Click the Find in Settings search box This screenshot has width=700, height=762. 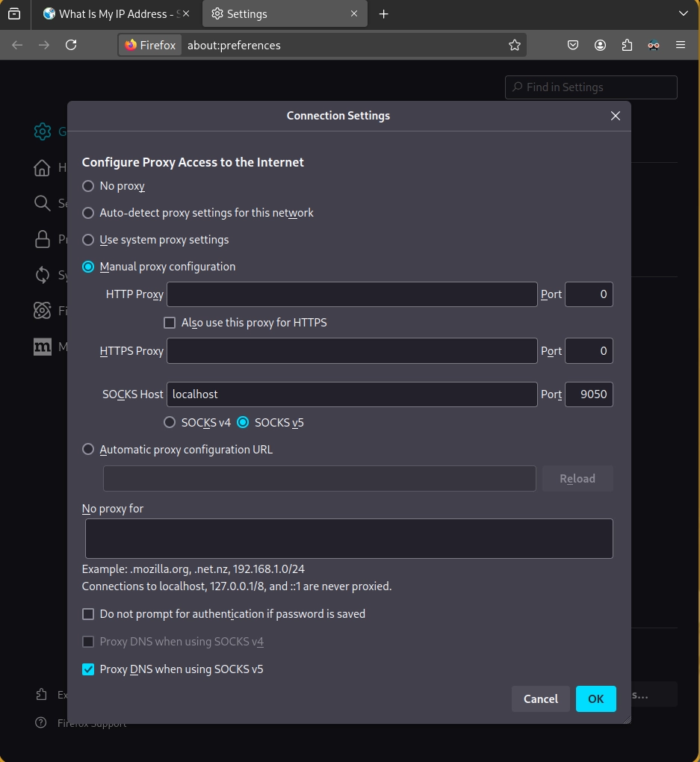tap(591, 87)
